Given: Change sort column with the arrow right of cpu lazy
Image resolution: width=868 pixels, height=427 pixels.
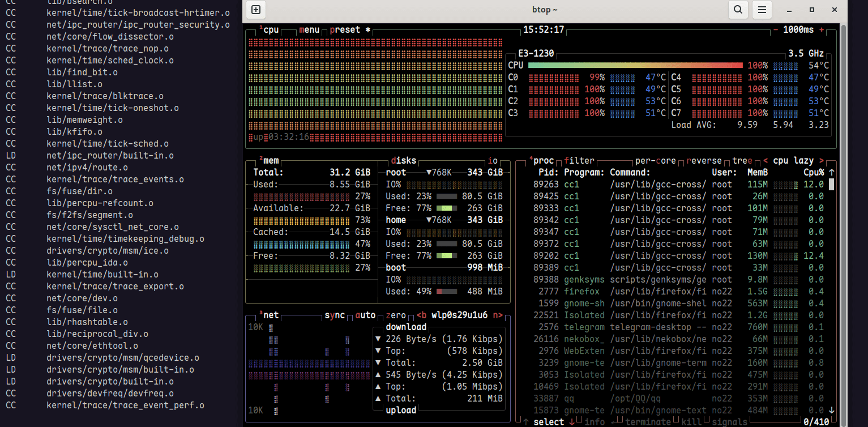Looking at the screenshot, I should 821,160.
